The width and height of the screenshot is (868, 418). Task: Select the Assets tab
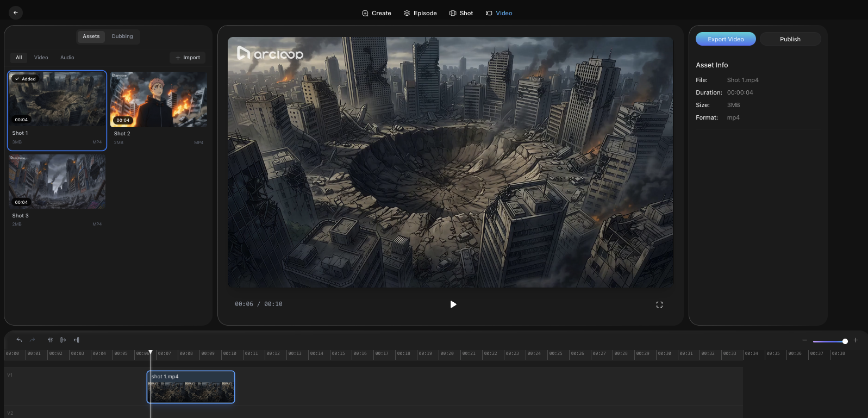[x=91, y=36]
